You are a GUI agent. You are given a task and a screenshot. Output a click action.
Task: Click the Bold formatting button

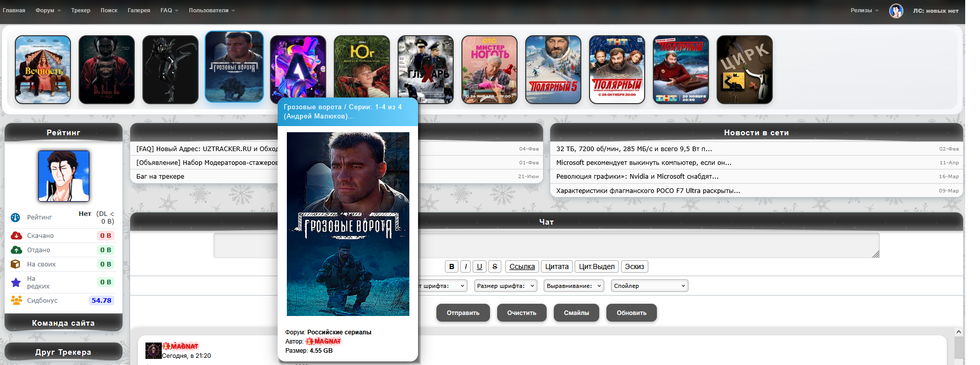451,266
